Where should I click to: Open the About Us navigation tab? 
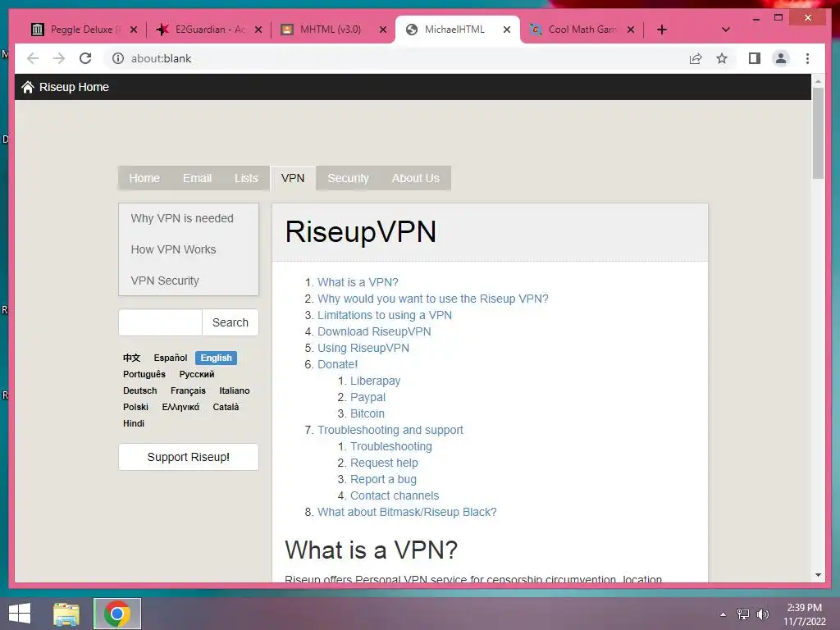tap(416, 178)
